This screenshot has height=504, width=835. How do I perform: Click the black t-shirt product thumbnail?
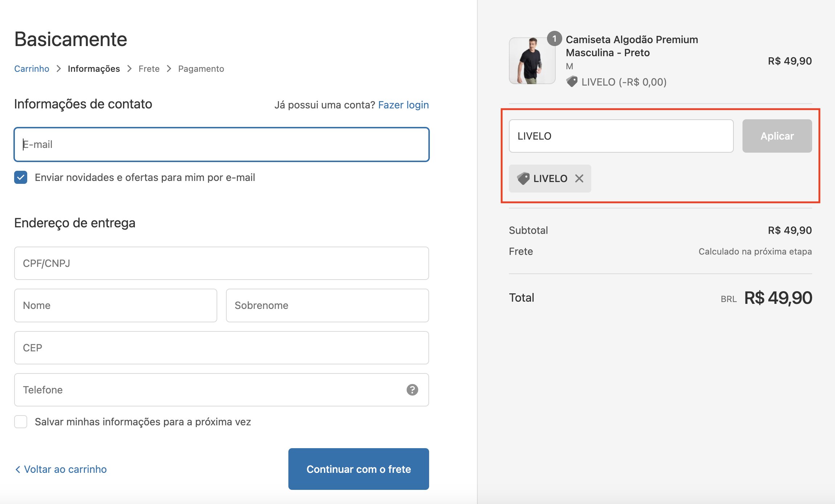(532, 61)
